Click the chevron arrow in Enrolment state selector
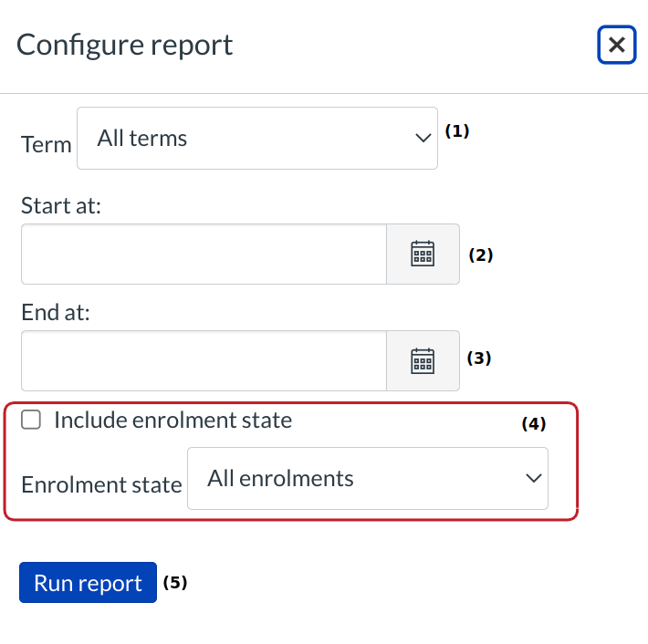Viewport: 648px width, 644px height. [x=533, y=479]
